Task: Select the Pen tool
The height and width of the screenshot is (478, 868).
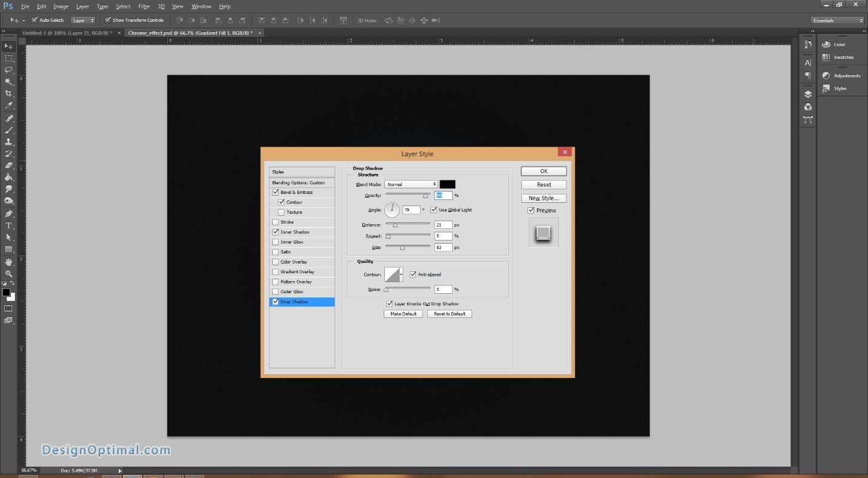Action: click(8, 214)
